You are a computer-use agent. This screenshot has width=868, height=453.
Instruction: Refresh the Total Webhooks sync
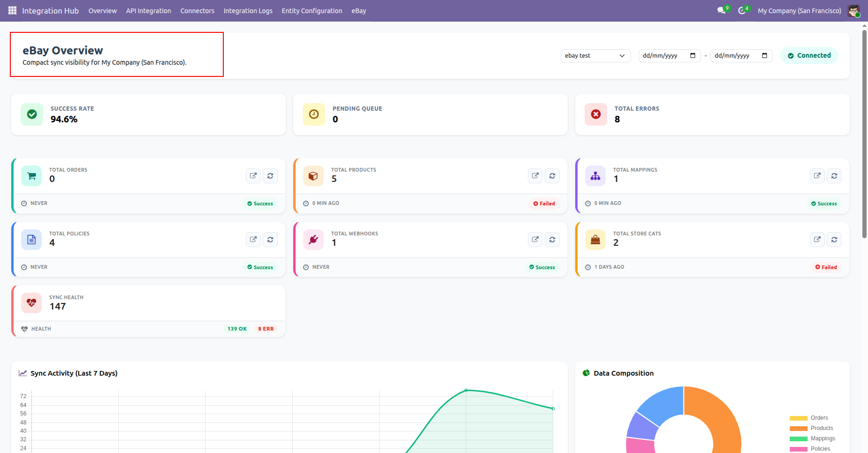(552, 240)
